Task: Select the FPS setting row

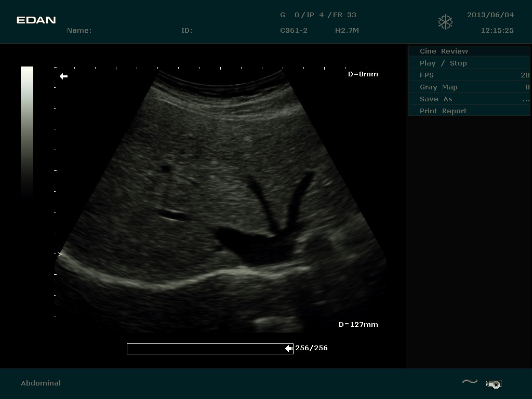Action: (x=469, y=75)
